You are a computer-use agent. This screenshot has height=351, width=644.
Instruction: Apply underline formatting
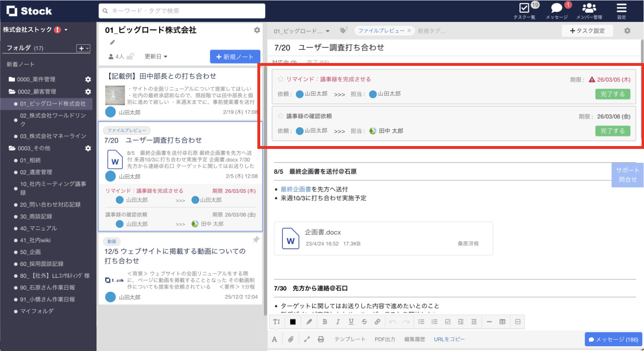coord(351,322)
